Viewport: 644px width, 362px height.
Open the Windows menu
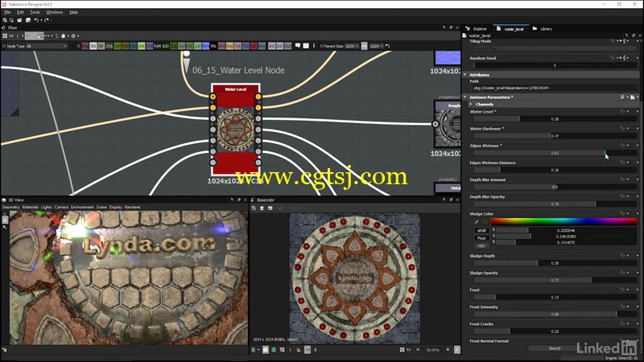(55, 12)
